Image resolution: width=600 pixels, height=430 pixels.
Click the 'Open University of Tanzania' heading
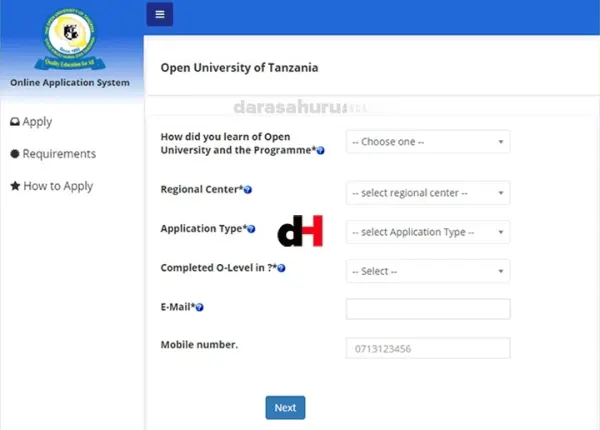click(239, 68)
